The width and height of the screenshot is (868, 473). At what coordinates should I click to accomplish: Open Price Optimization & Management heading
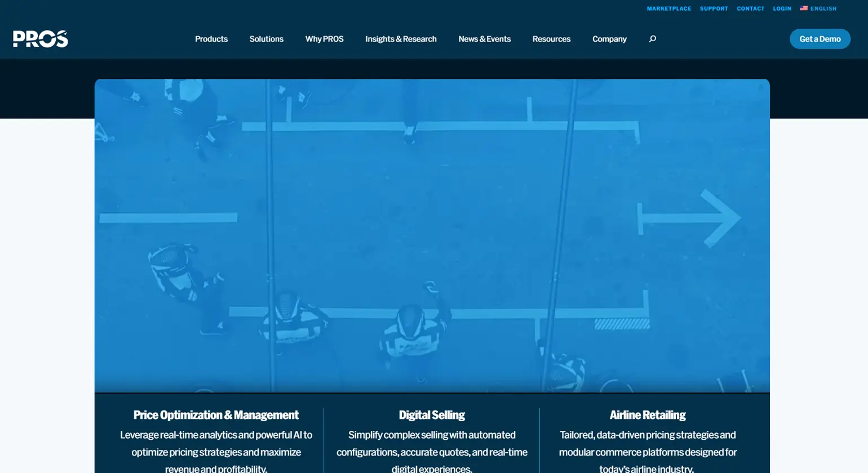216,415
